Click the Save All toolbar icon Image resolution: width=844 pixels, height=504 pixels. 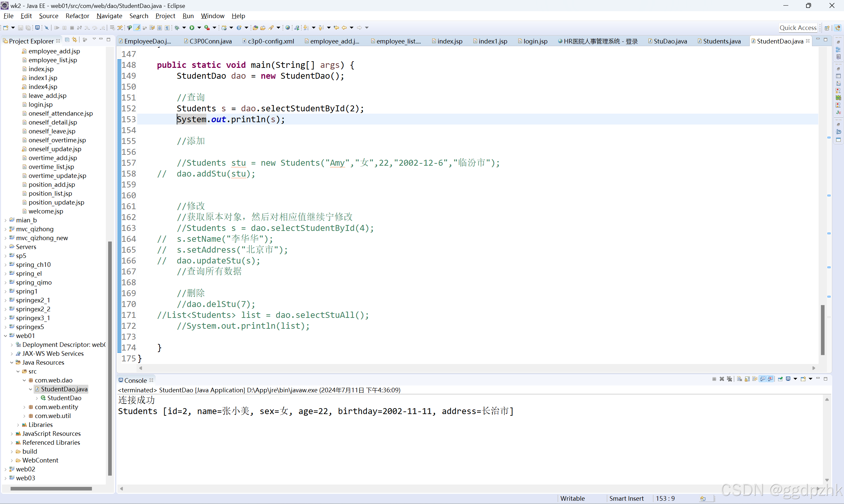pos(28,28)
